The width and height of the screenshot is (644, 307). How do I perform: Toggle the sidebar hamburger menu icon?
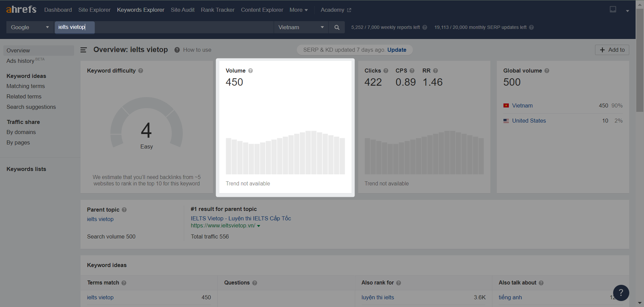point(84,50)
